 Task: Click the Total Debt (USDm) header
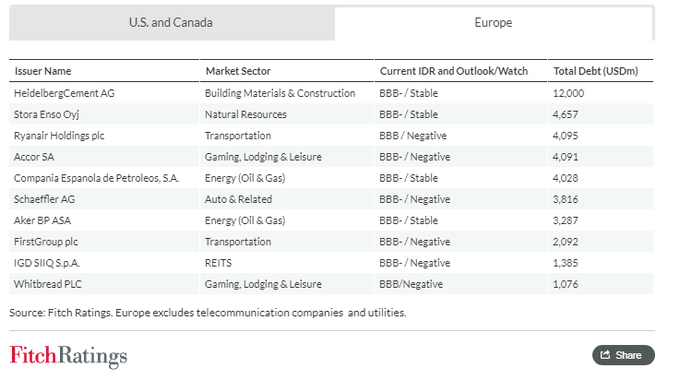(x=595, y=71)
